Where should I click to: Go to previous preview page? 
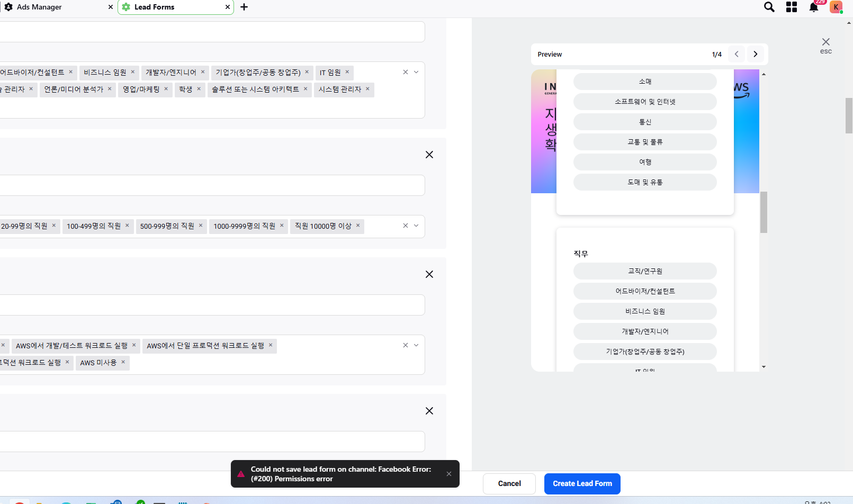(737, 54)
